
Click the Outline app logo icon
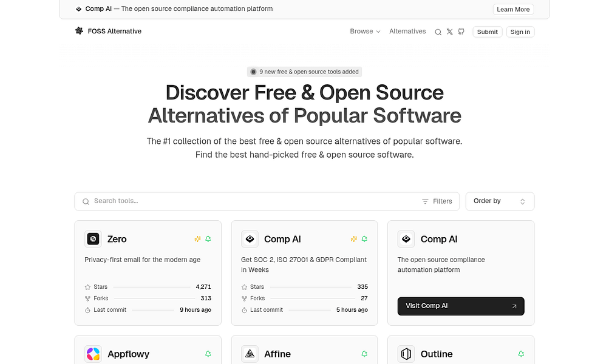coord(406,354)
